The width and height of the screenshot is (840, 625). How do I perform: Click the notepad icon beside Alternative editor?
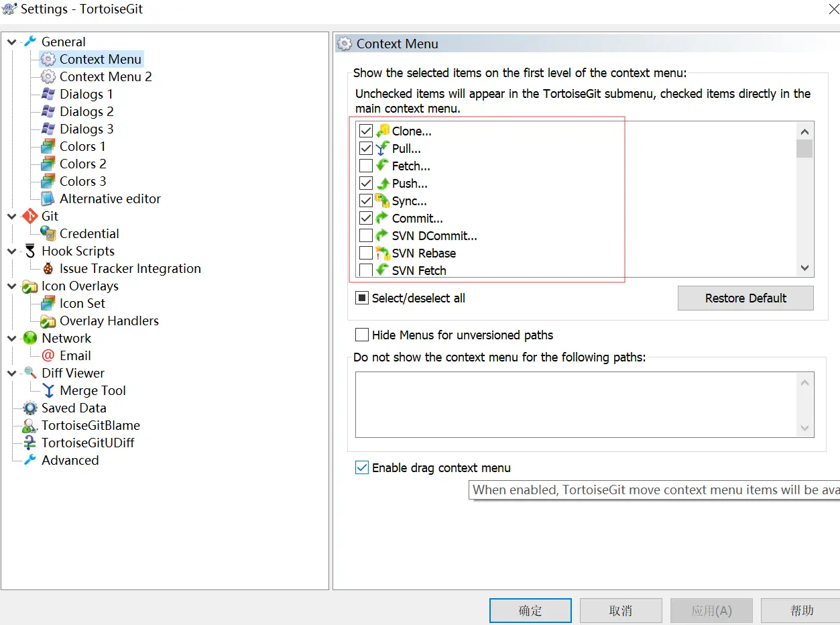pyautogui.click(x=48, y=198)
